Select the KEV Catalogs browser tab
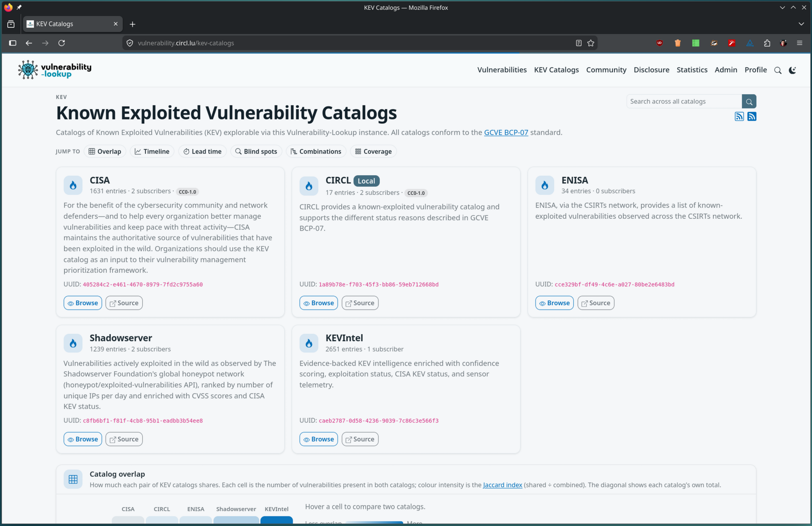 tap(72, 24)
